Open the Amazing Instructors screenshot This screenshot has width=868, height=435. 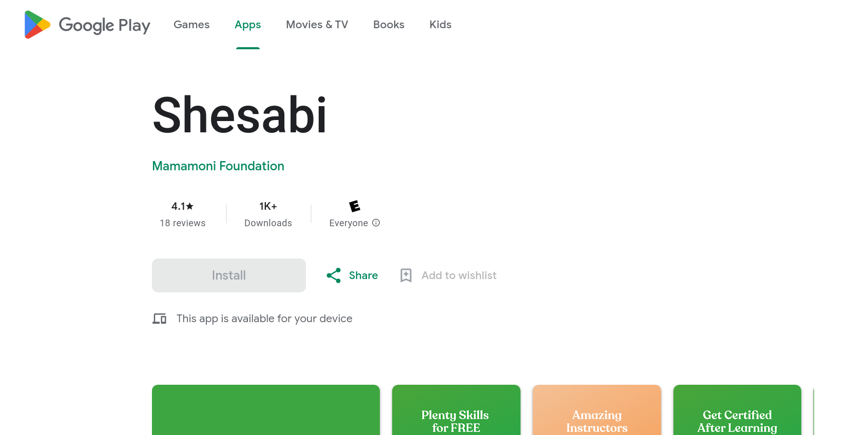(x=596, y=410)
